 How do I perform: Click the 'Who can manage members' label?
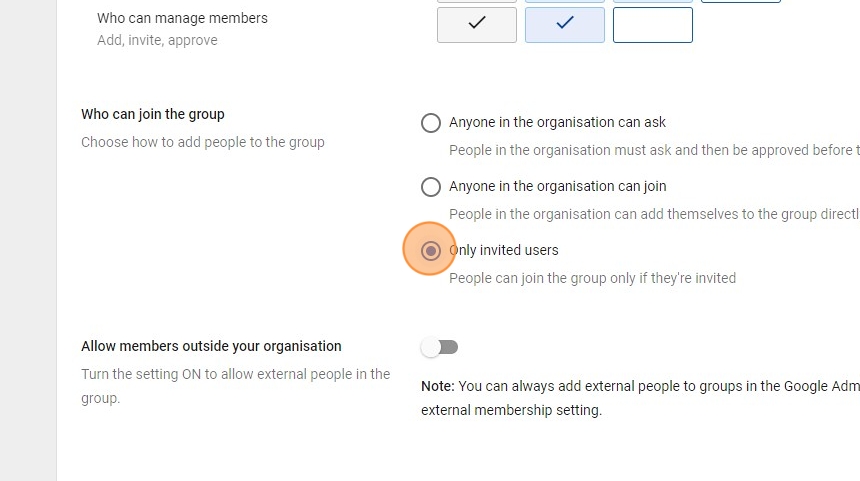click(182, 18)
